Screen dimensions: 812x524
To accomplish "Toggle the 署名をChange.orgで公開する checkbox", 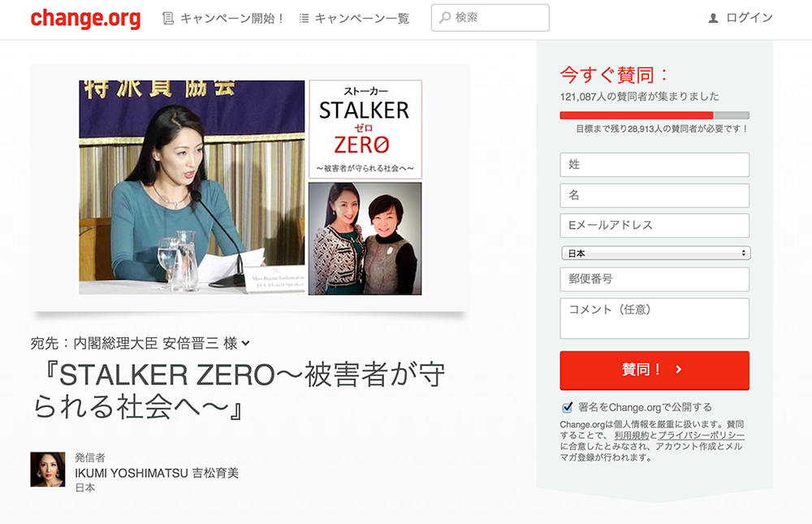I will 567,407.
